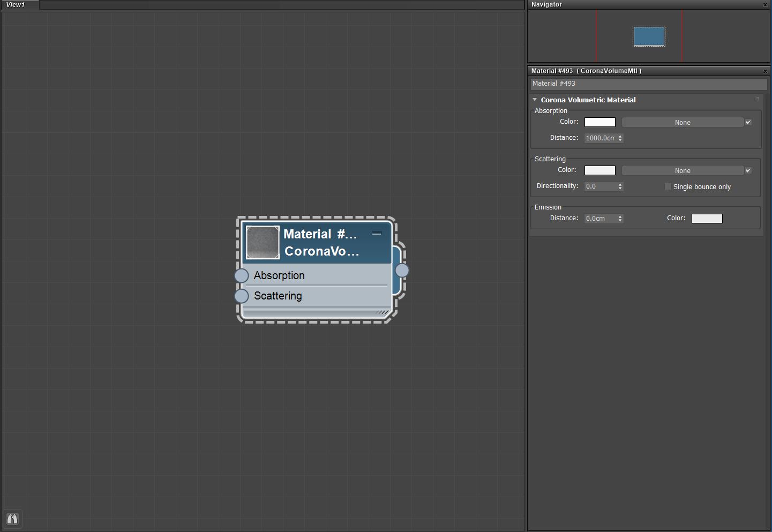This screenshot has height=532, width=772.
Task: Click the Absorption Distance spinner arrows
Action: [620, 138]
